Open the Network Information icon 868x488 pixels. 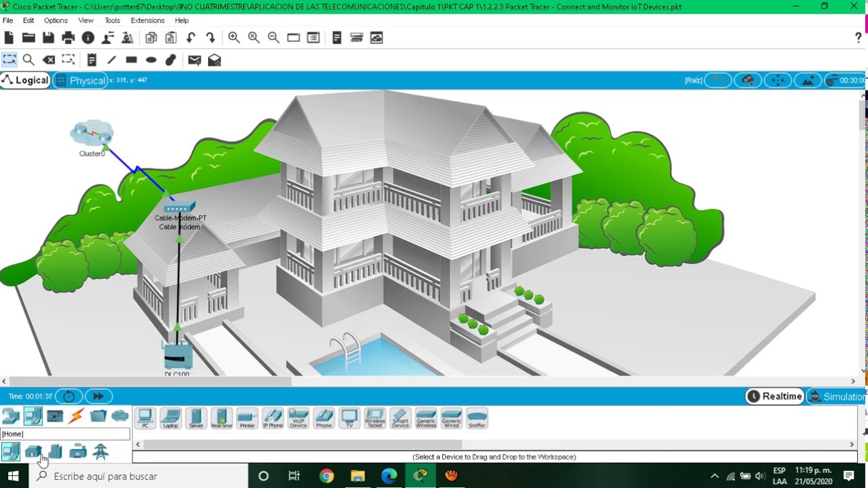pyautogui.click(x=88, y=38)
